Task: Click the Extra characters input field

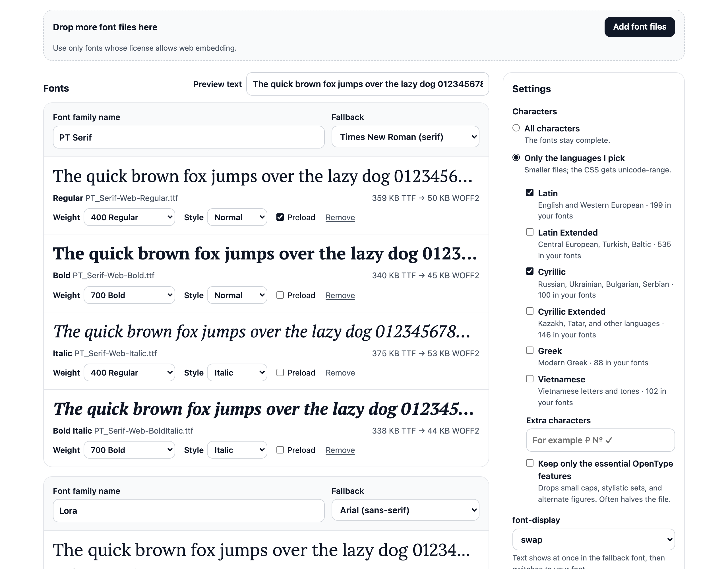Action: [x=600, y=440]
